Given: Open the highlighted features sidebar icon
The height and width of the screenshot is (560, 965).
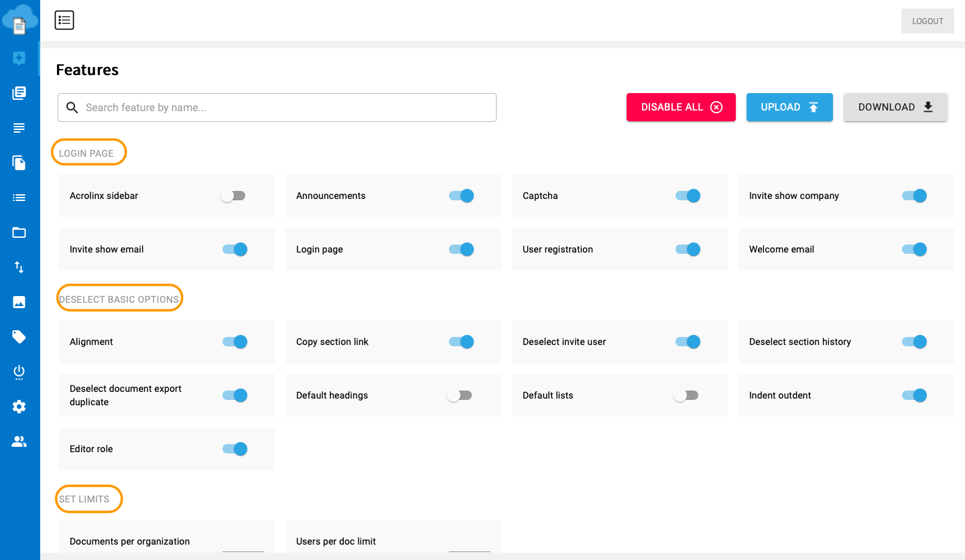Looking at the screenshot, I should 19,58.
